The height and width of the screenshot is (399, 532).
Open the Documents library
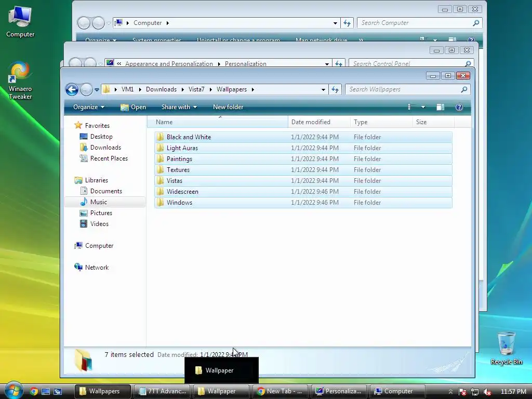point(101,191)
